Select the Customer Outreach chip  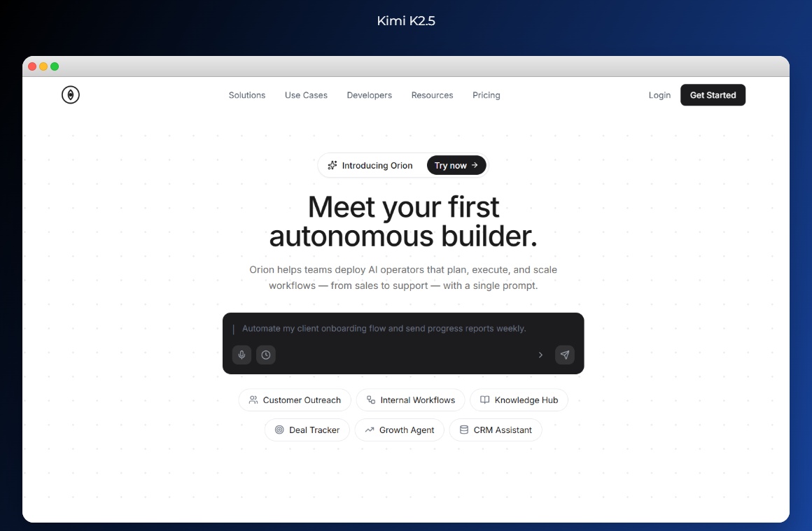pyautogui.click(x=295, y=400)
